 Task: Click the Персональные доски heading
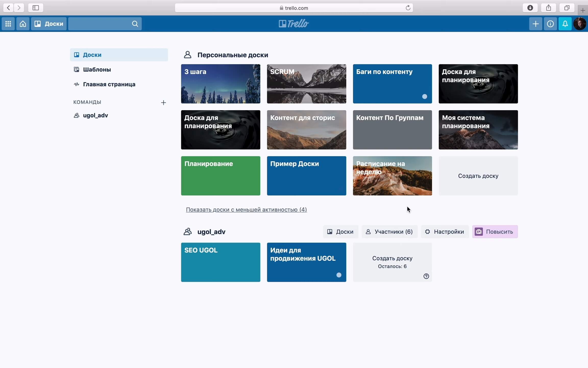pos(232,55)
